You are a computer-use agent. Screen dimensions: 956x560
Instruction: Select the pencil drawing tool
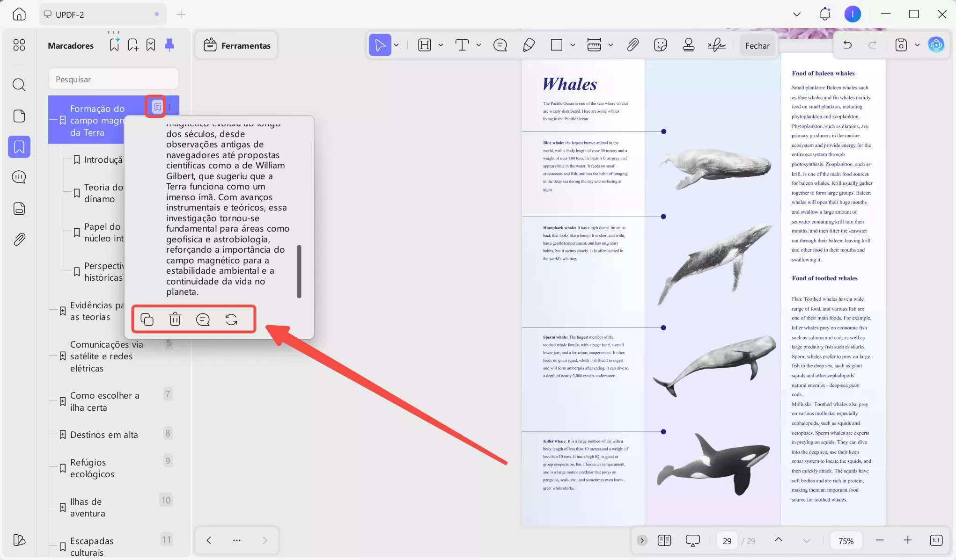(529, 45)
